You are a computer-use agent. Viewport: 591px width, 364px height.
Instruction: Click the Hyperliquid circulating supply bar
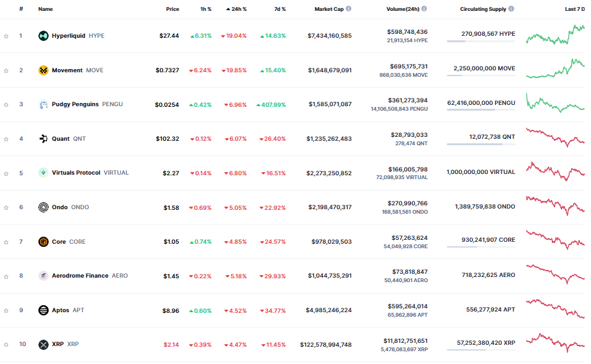481,41
